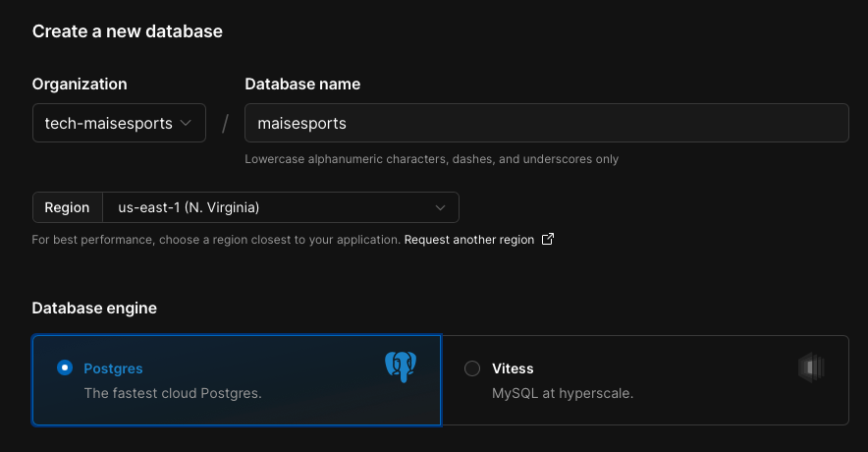
Task: Click the Database engine heading
Action: (x=94, y=308)
